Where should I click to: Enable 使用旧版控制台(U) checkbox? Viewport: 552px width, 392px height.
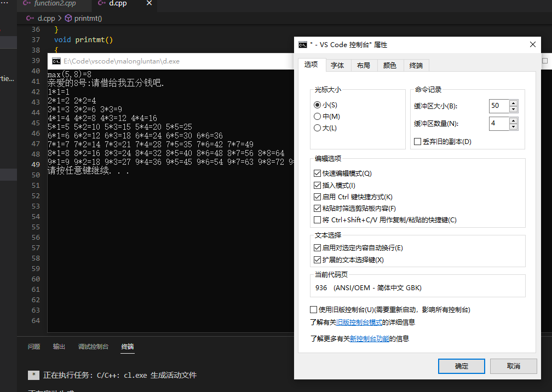pyautogui.click(x=313, y=310)
